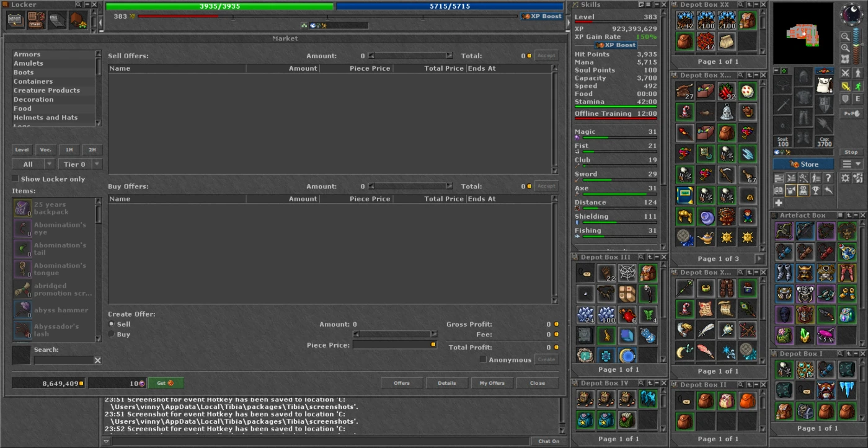Image resolution: width=868 pixels, height=448 pixels.
Task: Expand the Tier 0 dropdown
Action: pyautogui.click(x=80, y=164)
